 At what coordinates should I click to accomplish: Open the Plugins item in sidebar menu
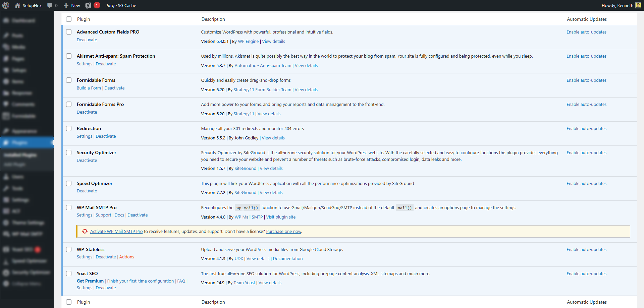tap(19, 142)
